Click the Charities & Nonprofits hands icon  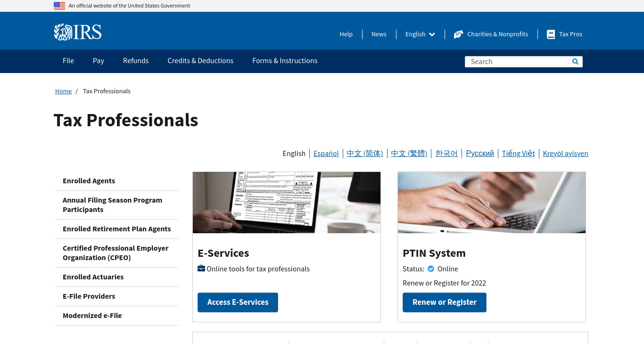pos(458,34)
